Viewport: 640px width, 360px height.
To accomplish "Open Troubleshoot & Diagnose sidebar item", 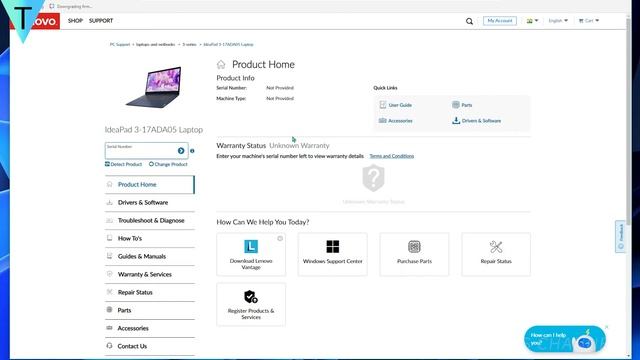I will click(150, 220).
